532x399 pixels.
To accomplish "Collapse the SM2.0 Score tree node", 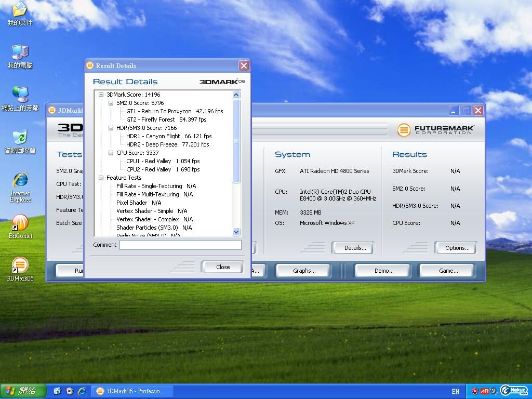I will [111, 103].
